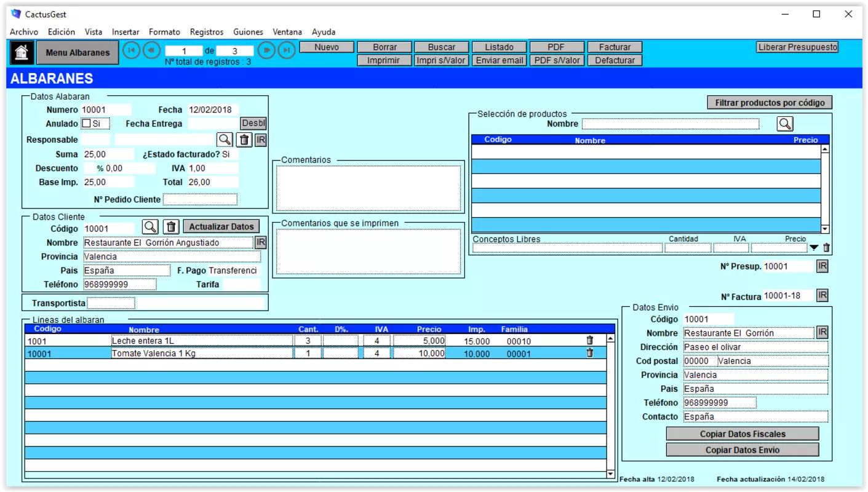868x492 pixels.
Task: Clear Responsable with trash icon
Action: 244,140
